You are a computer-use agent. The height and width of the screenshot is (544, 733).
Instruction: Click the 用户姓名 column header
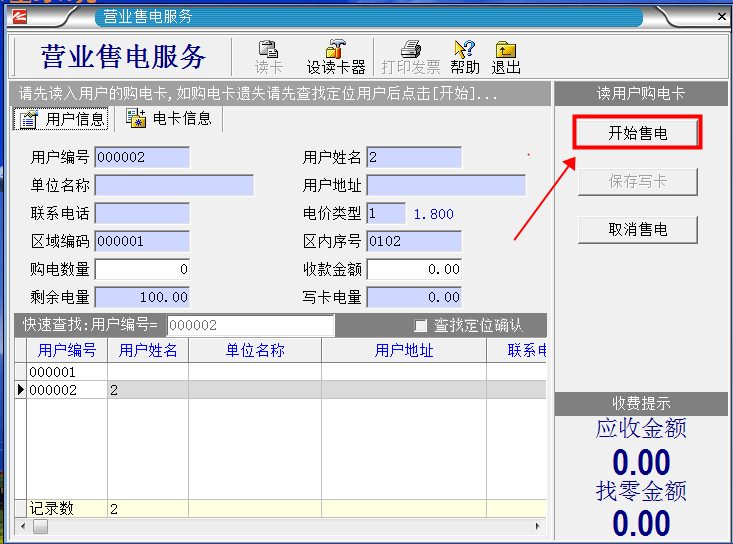click(x=148, y=350)
